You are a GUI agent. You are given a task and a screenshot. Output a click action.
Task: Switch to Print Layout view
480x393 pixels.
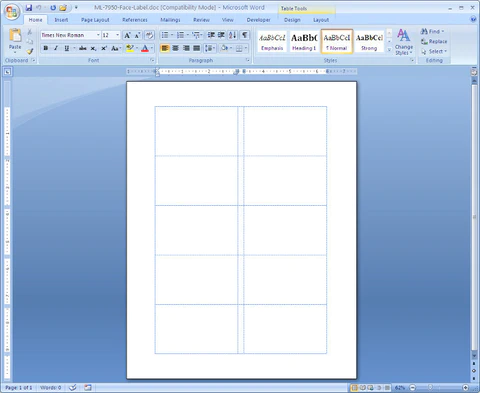tap(354, 388)
